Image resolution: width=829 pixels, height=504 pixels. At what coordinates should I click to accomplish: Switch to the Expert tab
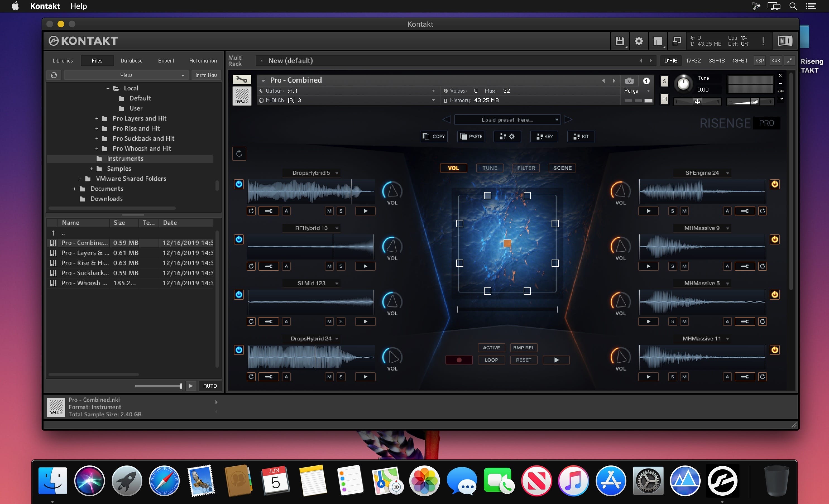(166, 61)
